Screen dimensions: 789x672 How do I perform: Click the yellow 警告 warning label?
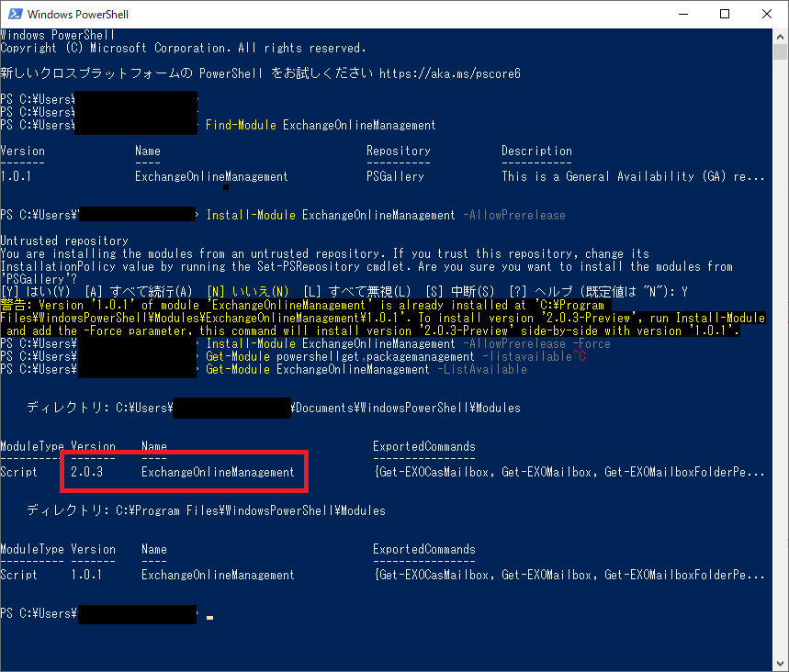point(16,305)
